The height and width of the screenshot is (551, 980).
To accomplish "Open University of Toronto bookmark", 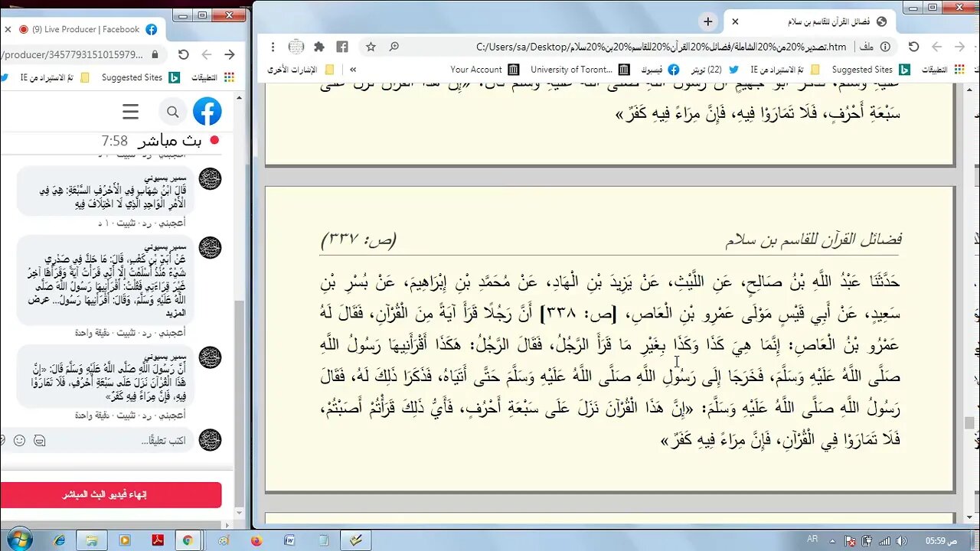I will [580, 70].
